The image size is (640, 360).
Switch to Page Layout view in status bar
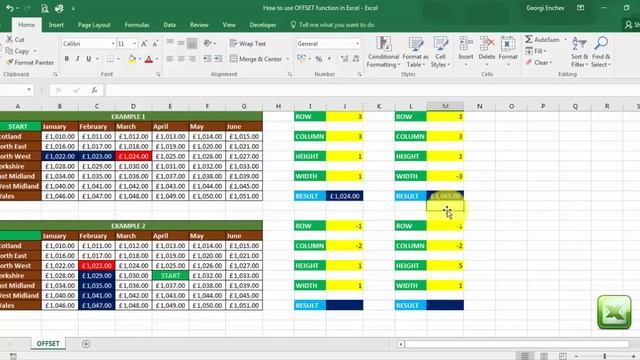[x=544, y=356]
